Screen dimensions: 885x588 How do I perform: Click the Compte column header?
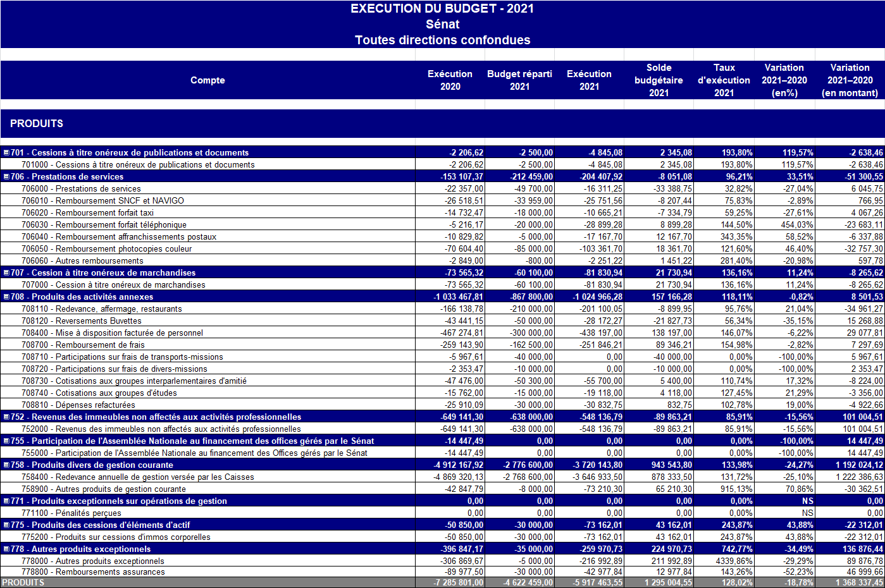pos(207,80)
